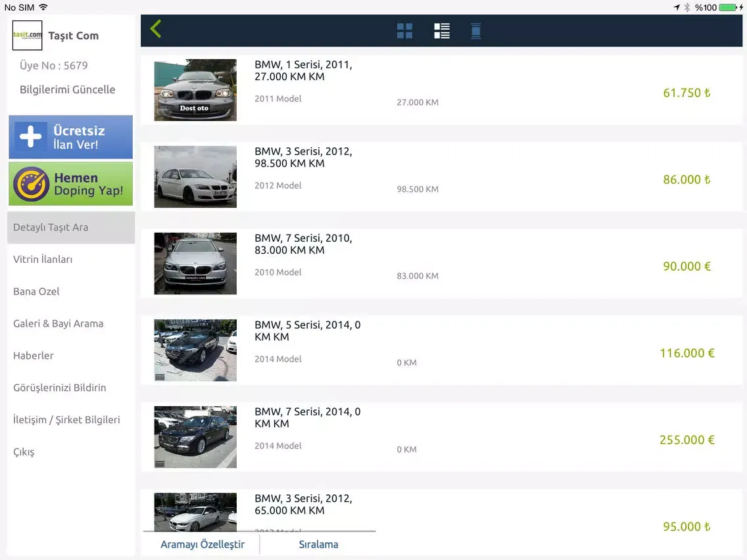Viewport: 747px width, 560px height.
Task: Switch to compact single-column view
Action: tap(475, 31)
